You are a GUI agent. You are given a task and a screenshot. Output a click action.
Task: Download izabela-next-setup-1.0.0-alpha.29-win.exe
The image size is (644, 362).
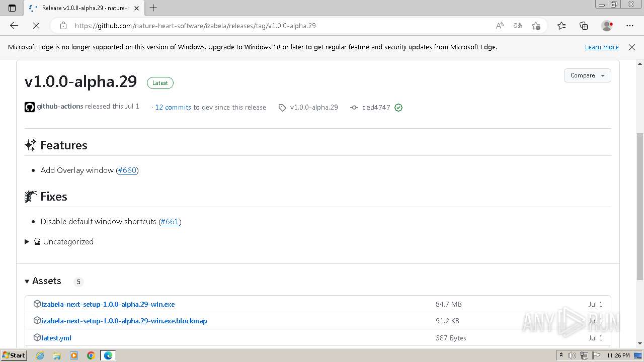108,304
